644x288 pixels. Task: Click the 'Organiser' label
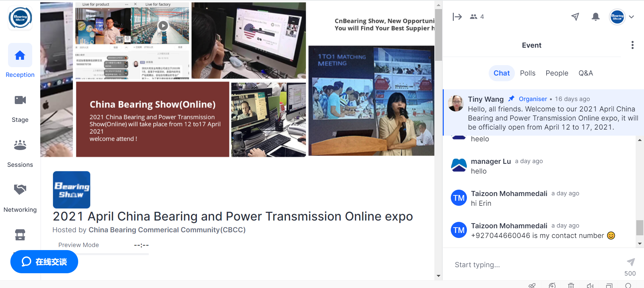pyautogui.click(x=533, y=99)
